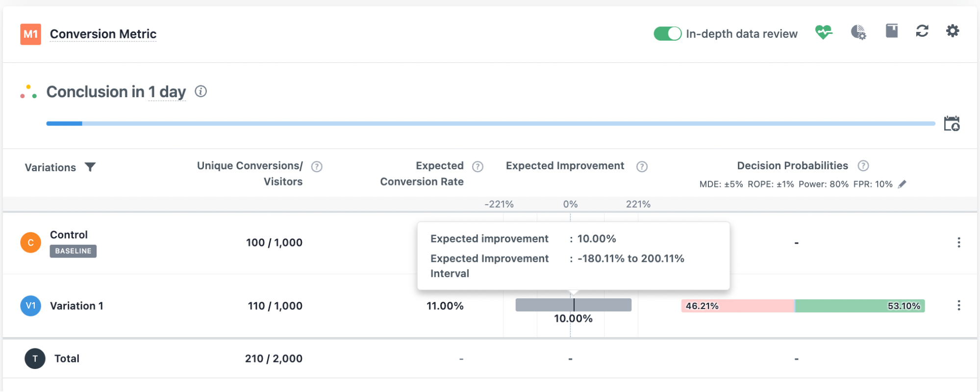
Task: Click the blue V1 variation avatar
Action: pyautogui.click(x=30, y=306)
